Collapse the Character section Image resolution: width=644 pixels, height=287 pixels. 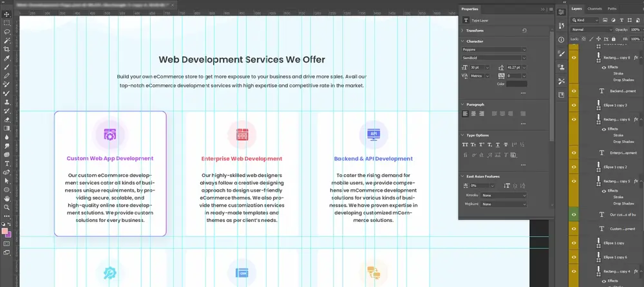tap(463, 41)
